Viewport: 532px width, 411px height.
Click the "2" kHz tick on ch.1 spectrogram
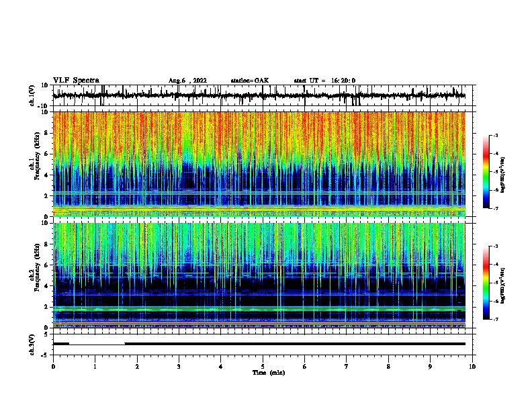click(x=46, y=195)
